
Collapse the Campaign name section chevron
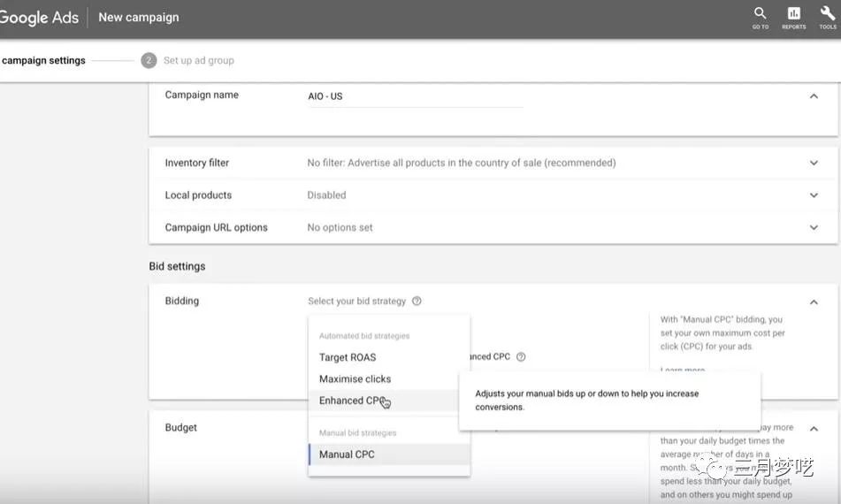[x=814, y=95]
